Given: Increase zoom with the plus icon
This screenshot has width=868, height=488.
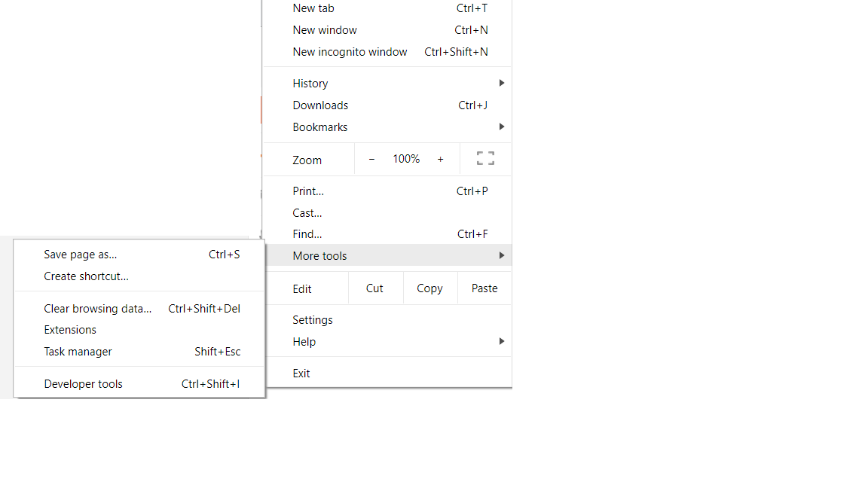Looking at the screenshot, I should pyautogui.click(x=441, y=159).
